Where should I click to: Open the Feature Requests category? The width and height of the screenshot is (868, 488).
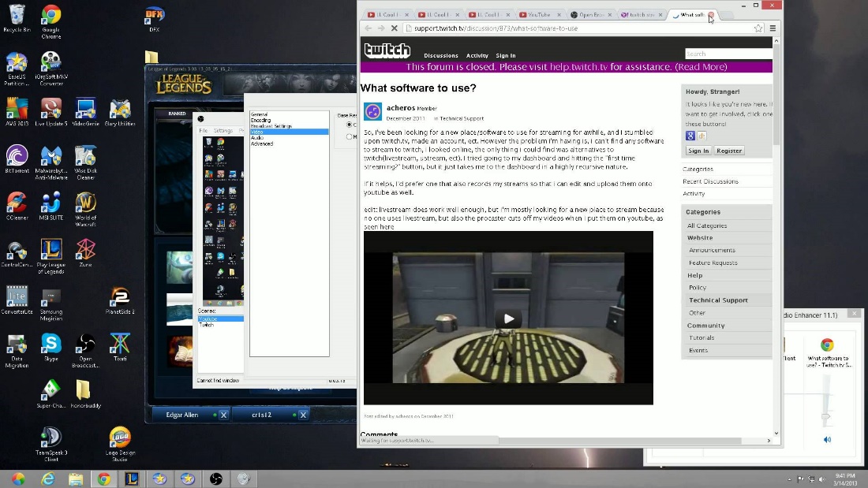713,263
